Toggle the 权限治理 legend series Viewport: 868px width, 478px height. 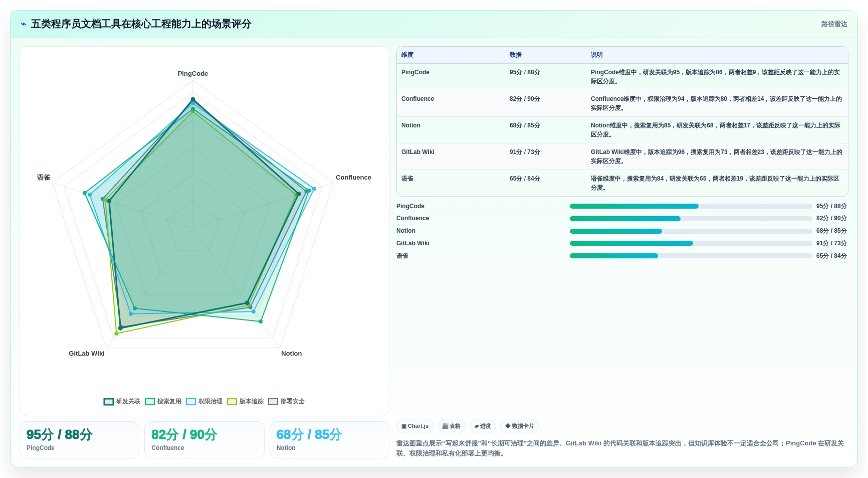(x=204, y=401)
